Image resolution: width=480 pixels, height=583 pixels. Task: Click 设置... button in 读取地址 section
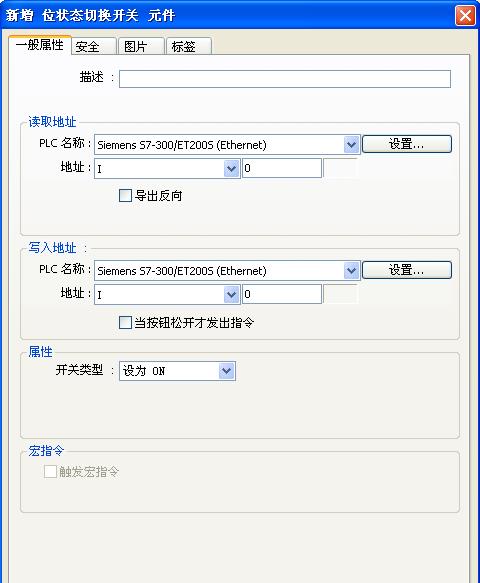click(x=407, y=144)
